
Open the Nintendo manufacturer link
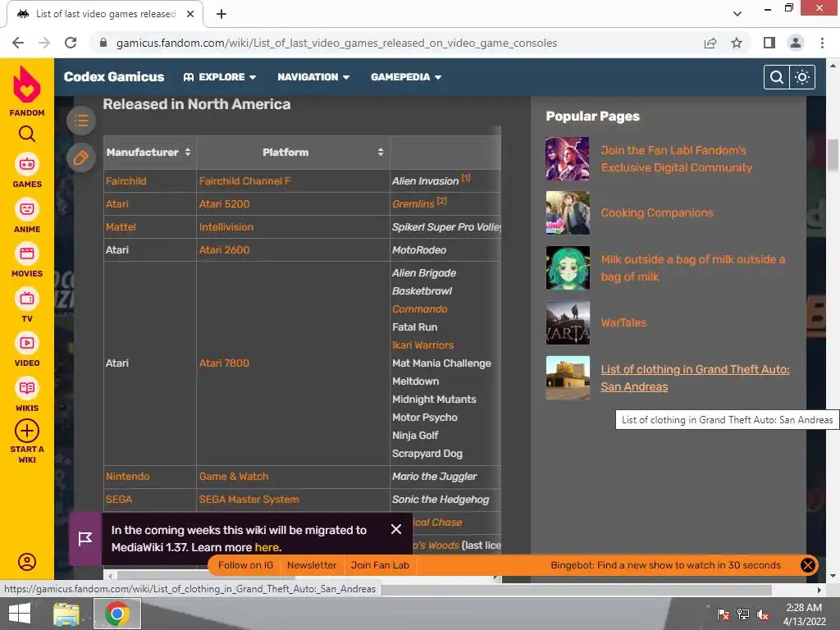127,477
